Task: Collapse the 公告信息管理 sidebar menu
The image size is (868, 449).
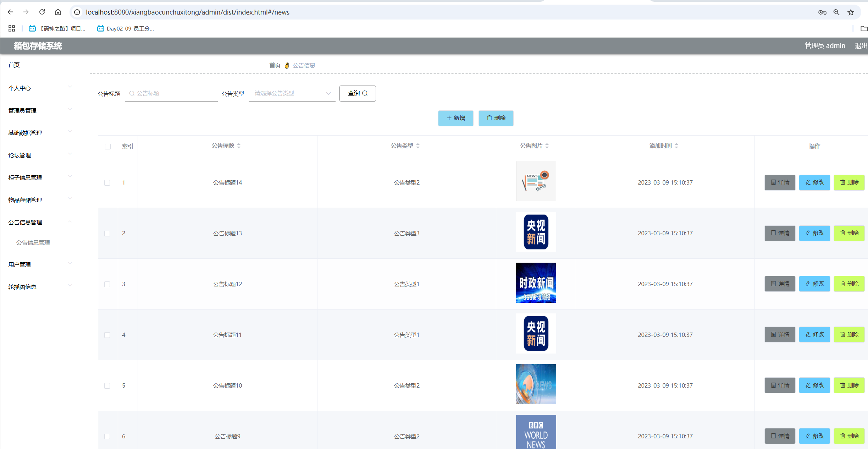Action: (x=40, y=222)
